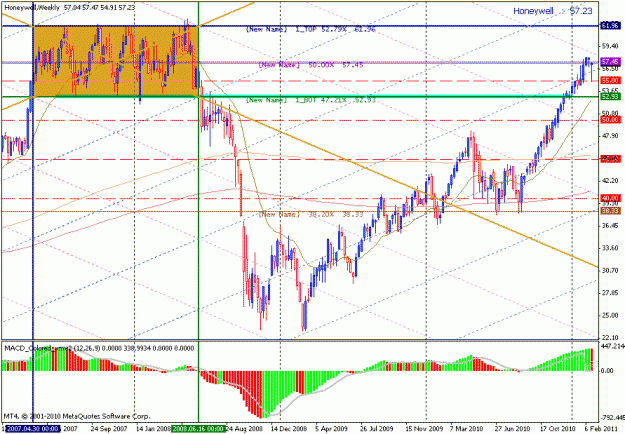Click the 1_TOP 52.79% 61.96 line label
This screenshot has width=625, height=434.
click(311, 29)
